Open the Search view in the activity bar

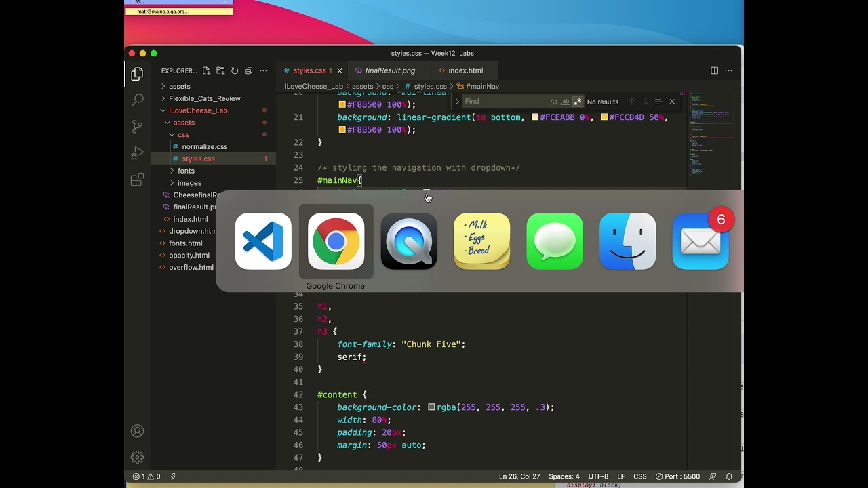pos(137,100)
